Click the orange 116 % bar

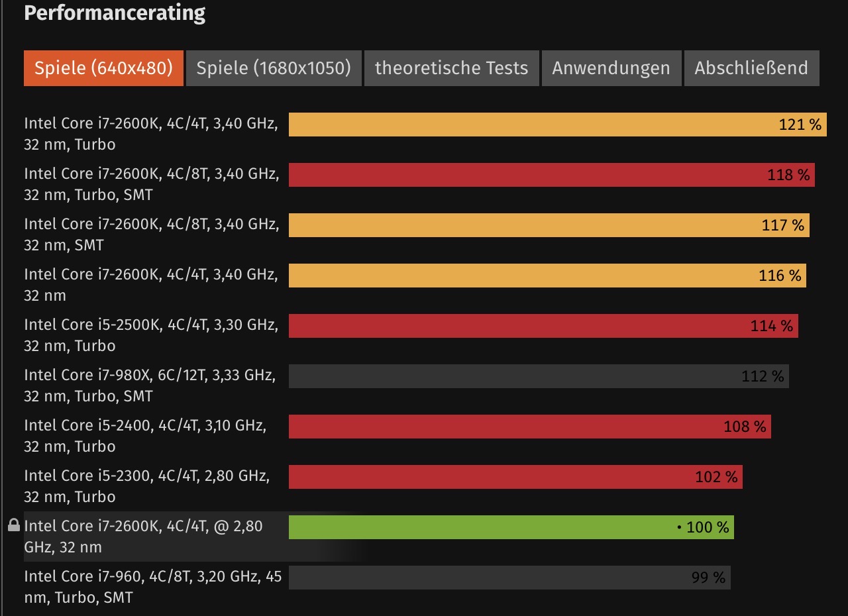pos(547,276)
